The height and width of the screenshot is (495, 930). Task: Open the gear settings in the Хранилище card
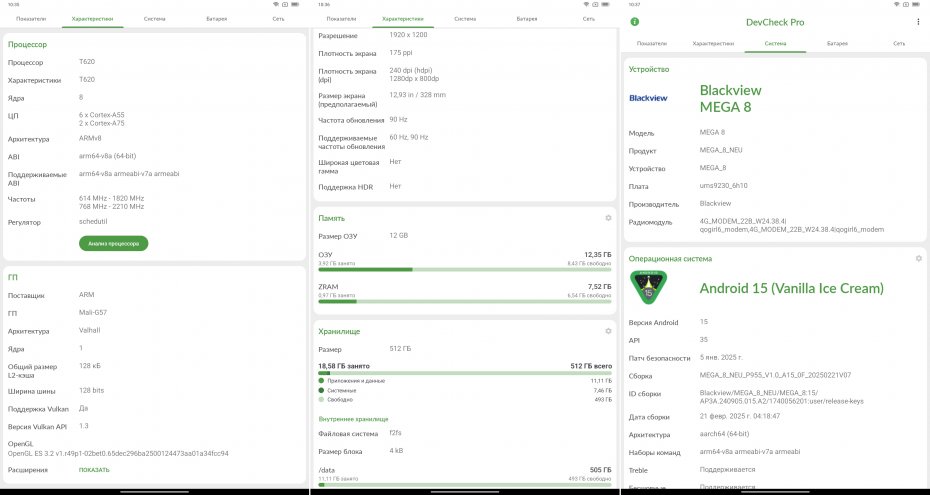tap(608, 331)
